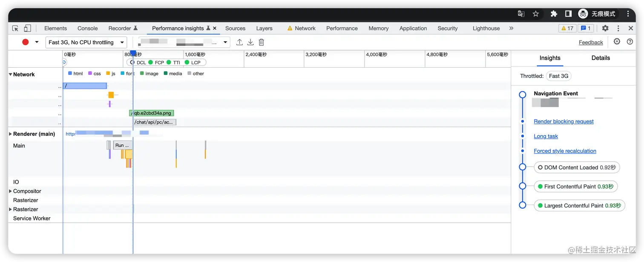Image resolution: width=644 pixels, height=262 pixels.
Task: Open the extensions puzzle icon
Action: (x=554, y=14)
